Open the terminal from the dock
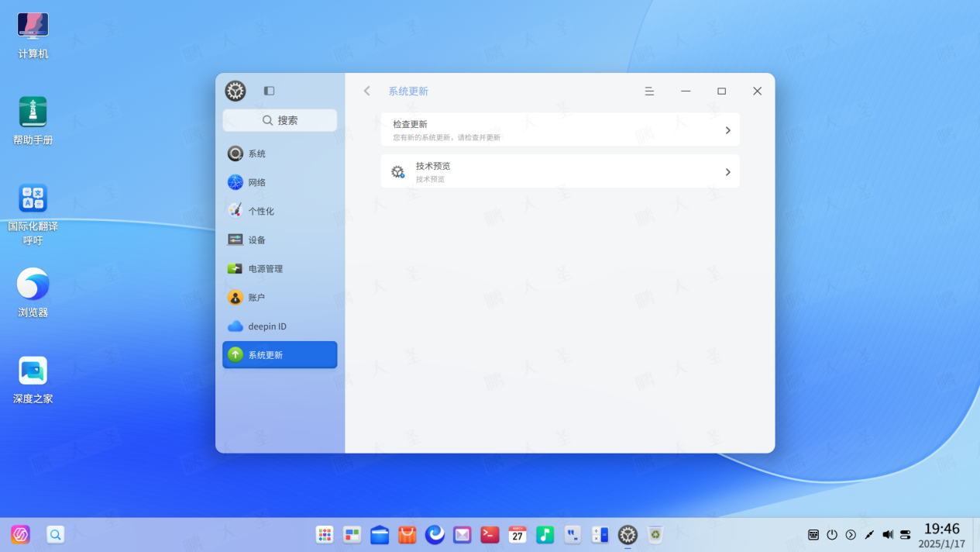 point(490,534)
